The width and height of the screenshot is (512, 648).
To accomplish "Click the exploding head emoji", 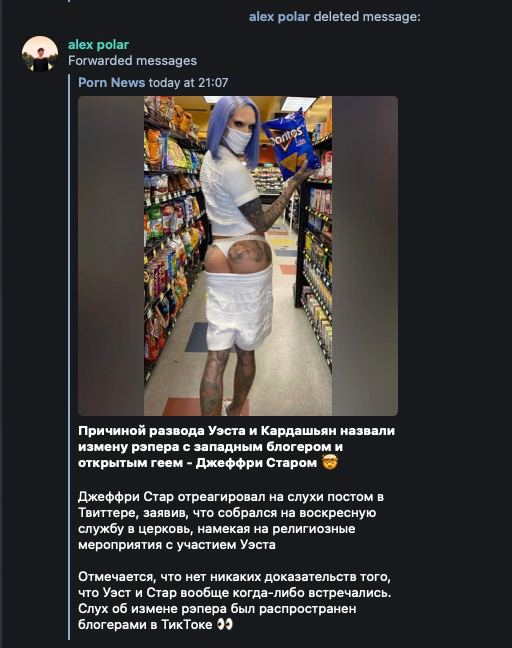I will pyautogui.click(x=330, y=462).
